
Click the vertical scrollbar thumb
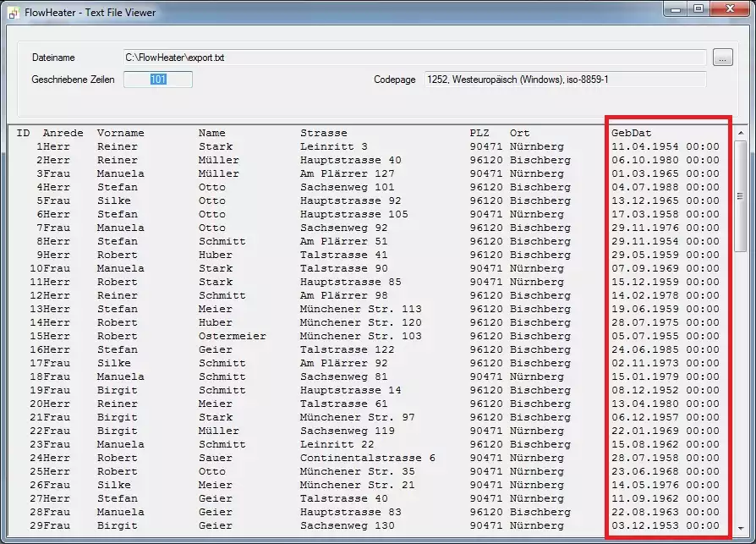tap(740, 195)
